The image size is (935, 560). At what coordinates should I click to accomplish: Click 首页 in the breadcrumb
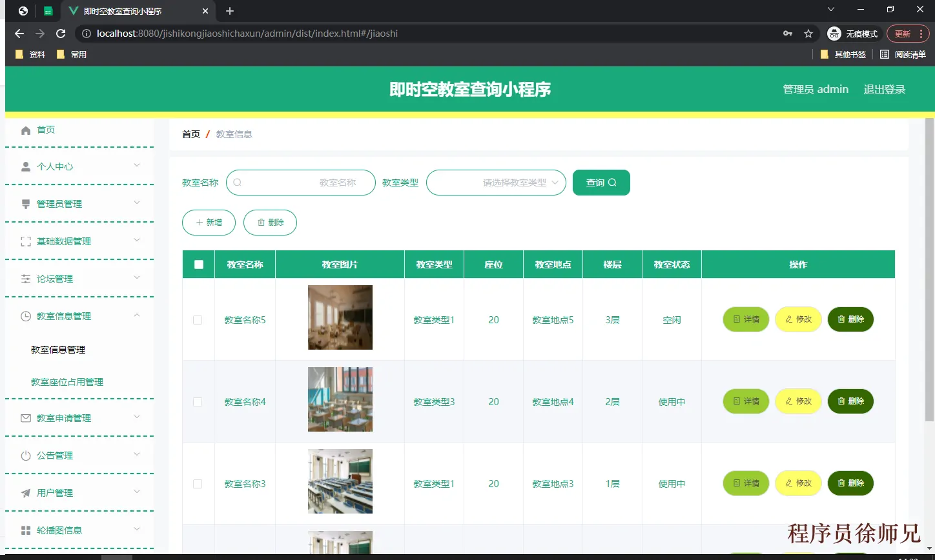pos(191,134)
